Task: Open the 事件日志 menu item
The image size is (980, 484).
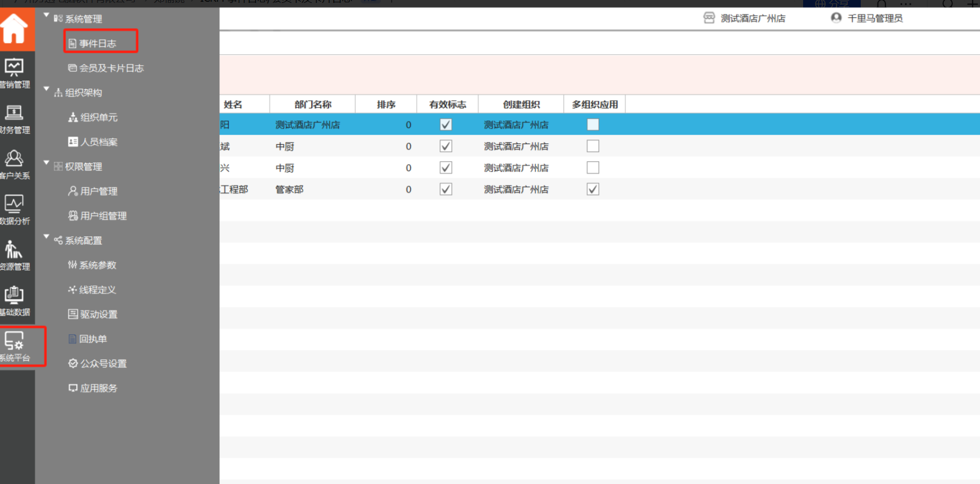Action: [97, 44]
